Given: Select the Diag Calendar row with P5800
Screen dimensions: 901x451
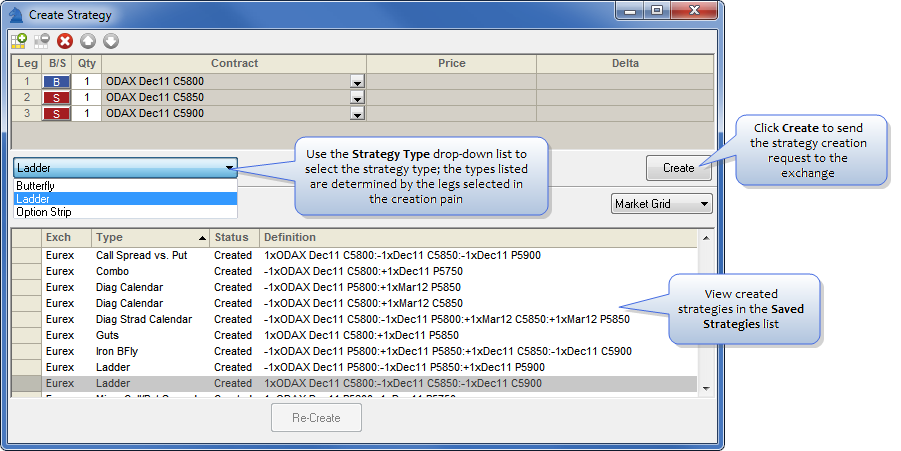Looking at the screenshot, I should click(355, 287).
